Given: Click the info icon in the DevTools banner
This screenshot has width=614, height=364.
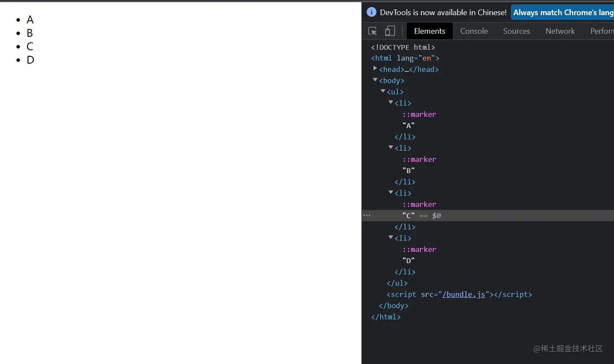Looking at the screenshot, I should [371, 12].
